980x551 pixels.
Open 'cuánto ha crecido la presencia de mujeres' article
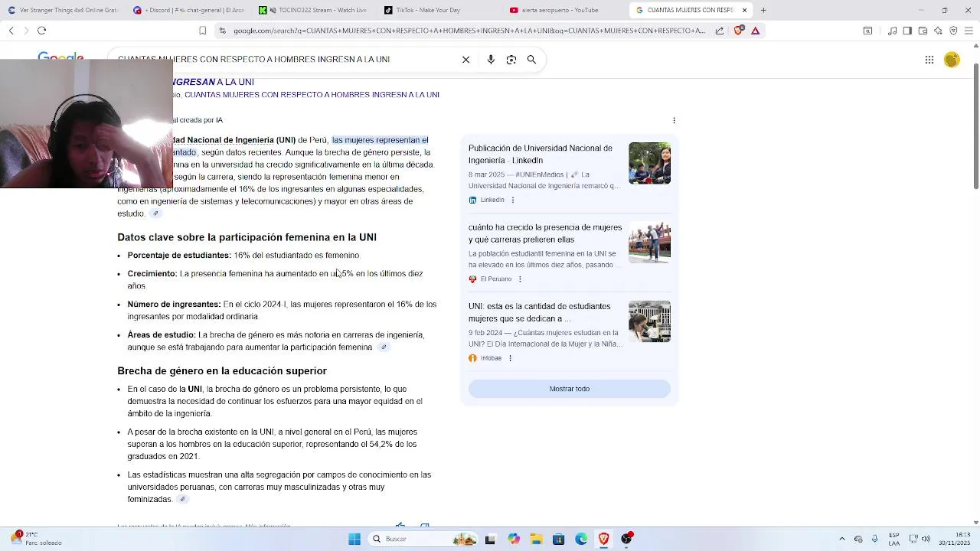point(545,233)
